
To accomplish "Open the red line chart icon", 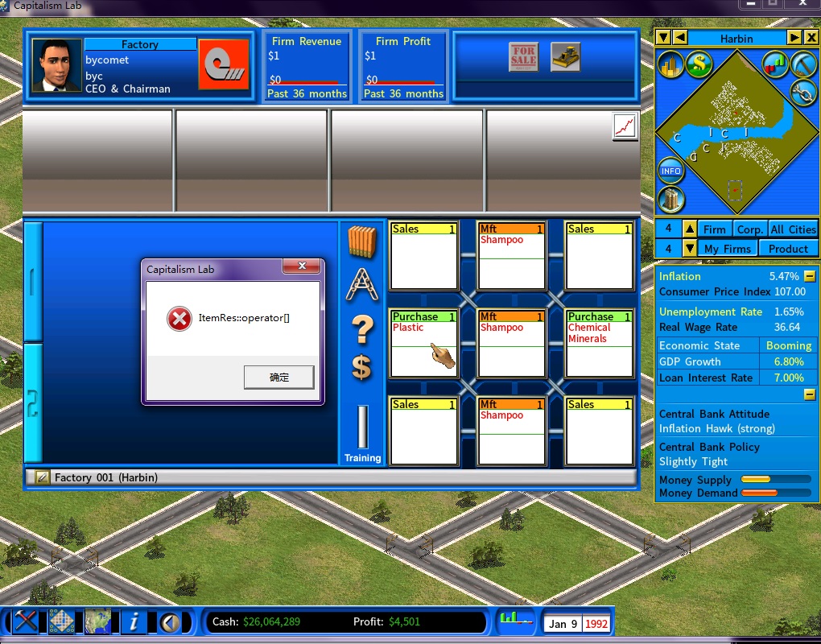I will [x=625, y=126].
